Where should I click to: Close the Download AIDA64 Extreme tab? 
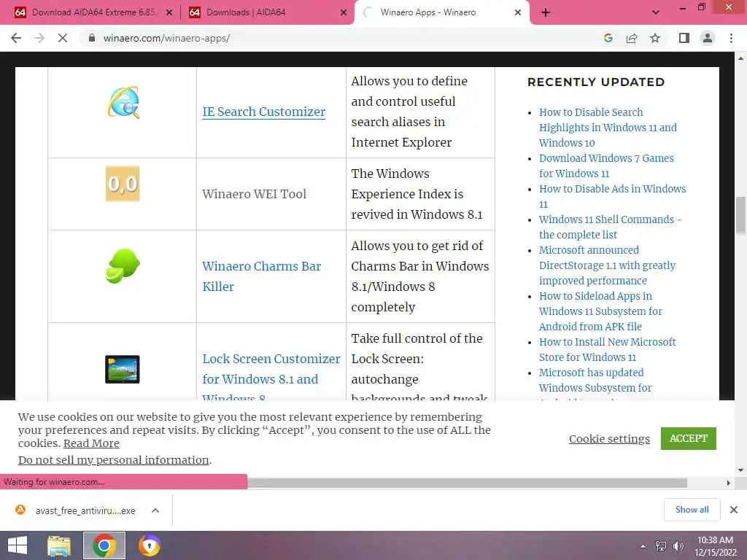169,12
